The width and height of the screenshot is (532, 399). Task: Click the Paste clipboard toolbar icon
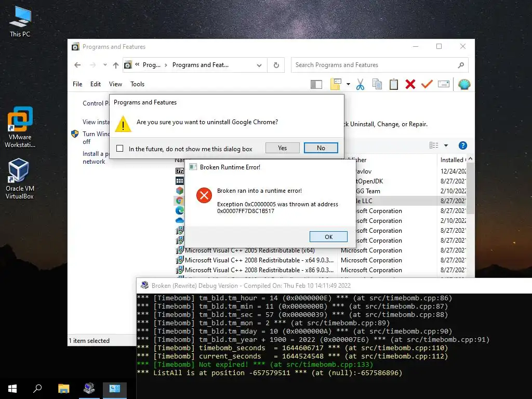coord(394,84)
